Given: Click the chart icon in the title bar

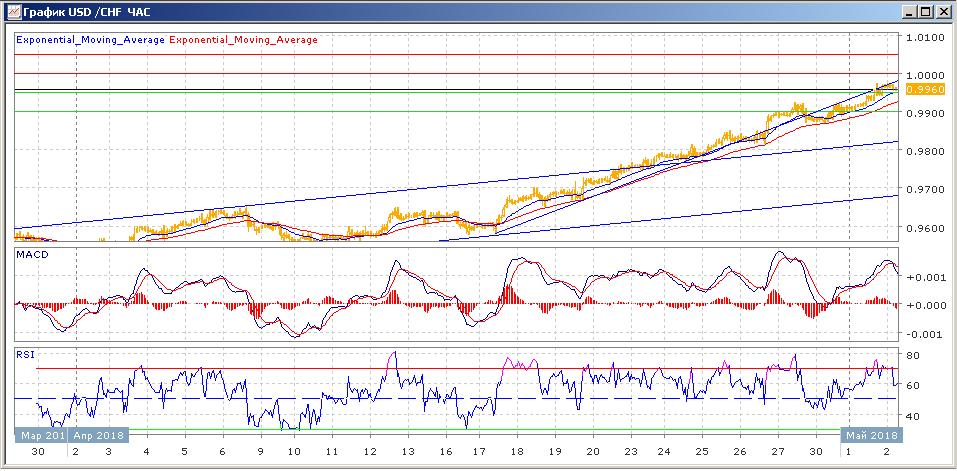Looking at the screenshot, I should tap(12, 11).
